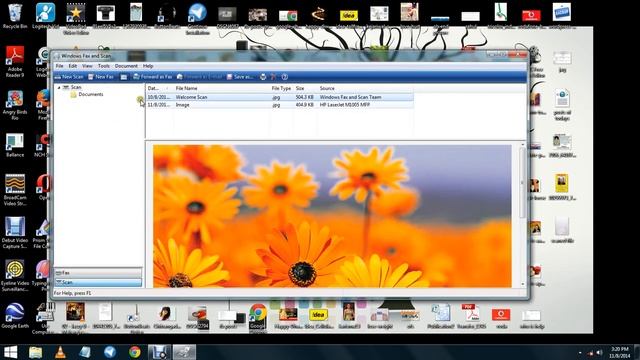The width and height of the screenshot is (640, 360).
Task: Click preview pane scrollbar down arrow
Action: pyautogui.click(x=522, y=284)
